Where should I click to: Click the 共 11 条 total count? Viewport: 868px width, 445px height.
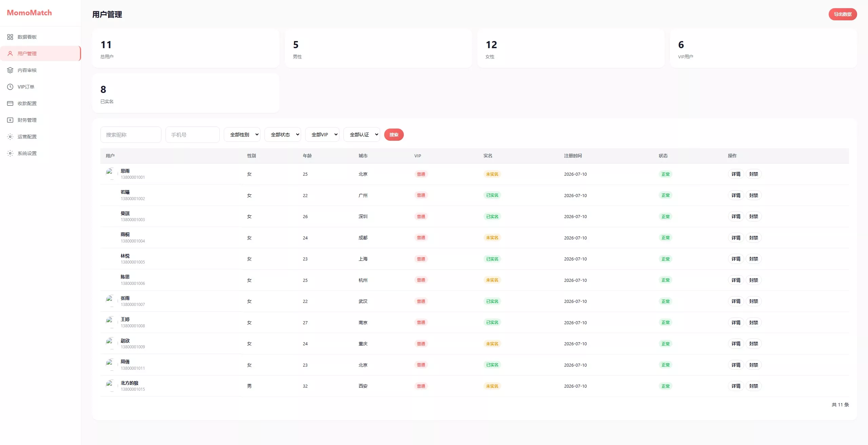[840, 405]
